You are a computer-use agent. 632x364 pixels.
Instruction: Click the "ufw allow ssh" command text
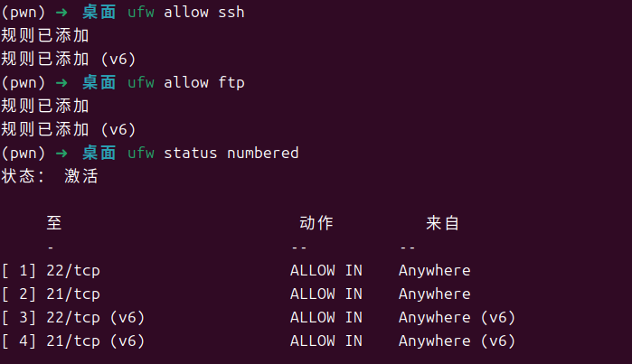pos(186,13)
